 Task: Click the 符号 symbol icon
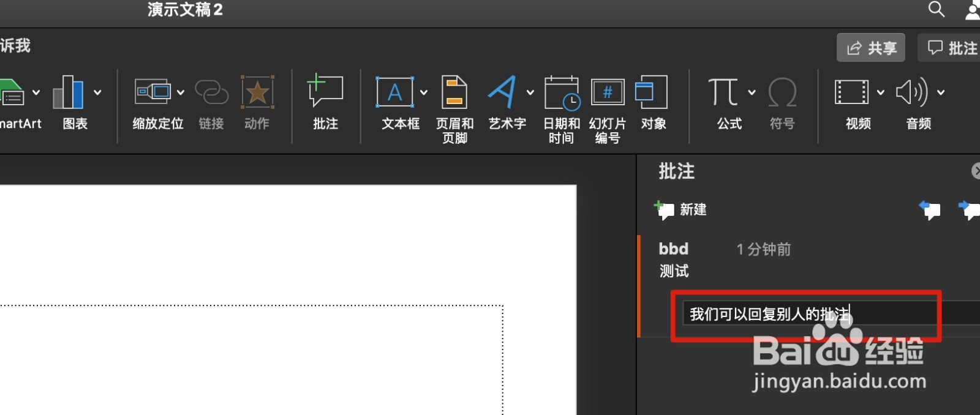coord(782,92)
